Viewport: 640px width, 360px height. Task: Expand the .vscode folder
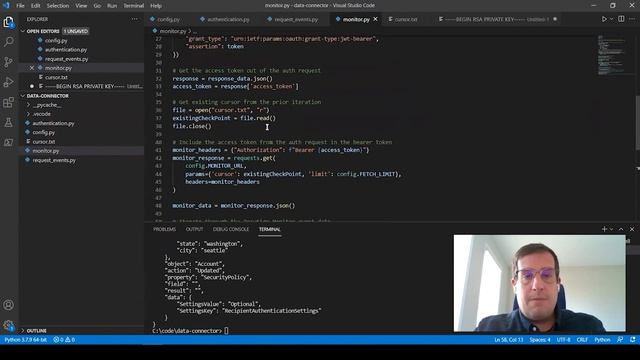(x=42, y=114)
